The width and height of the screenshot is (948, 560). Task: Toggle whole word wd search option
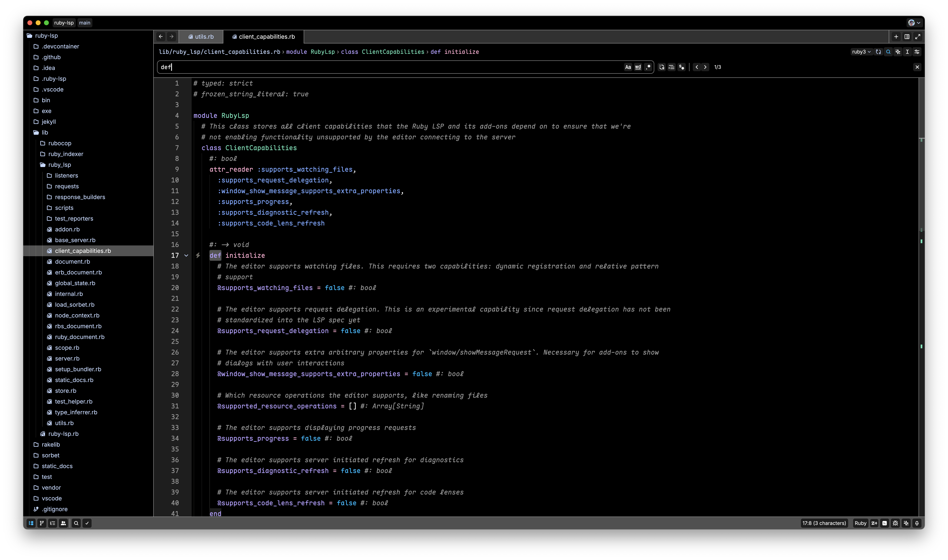tap(638, 67)
